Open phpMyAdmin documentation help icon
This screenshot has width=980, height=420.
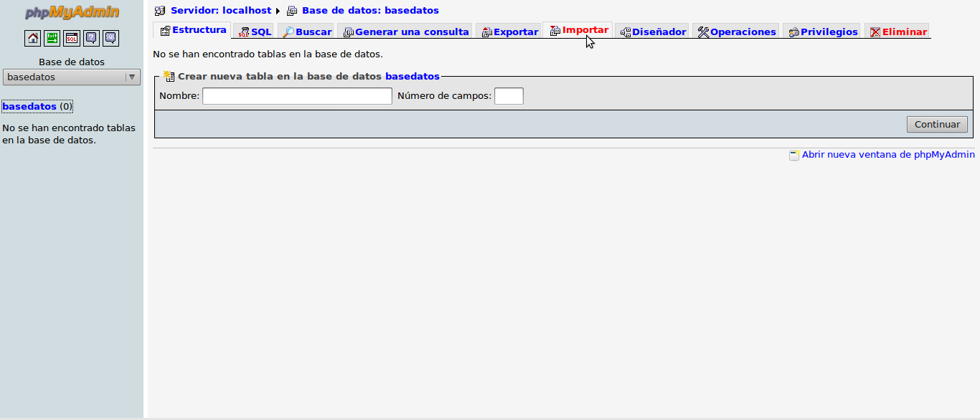91,38
